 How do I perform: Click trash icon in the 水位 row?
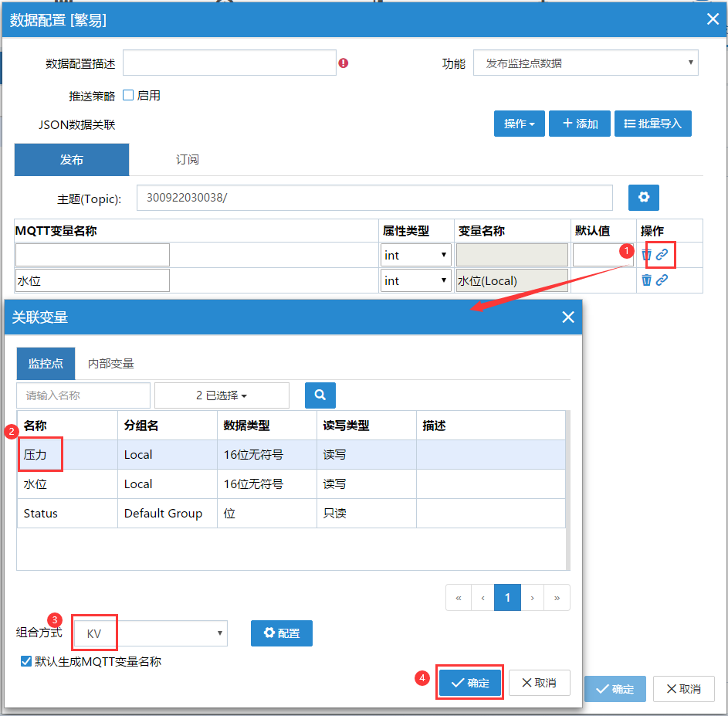[646, 280]
